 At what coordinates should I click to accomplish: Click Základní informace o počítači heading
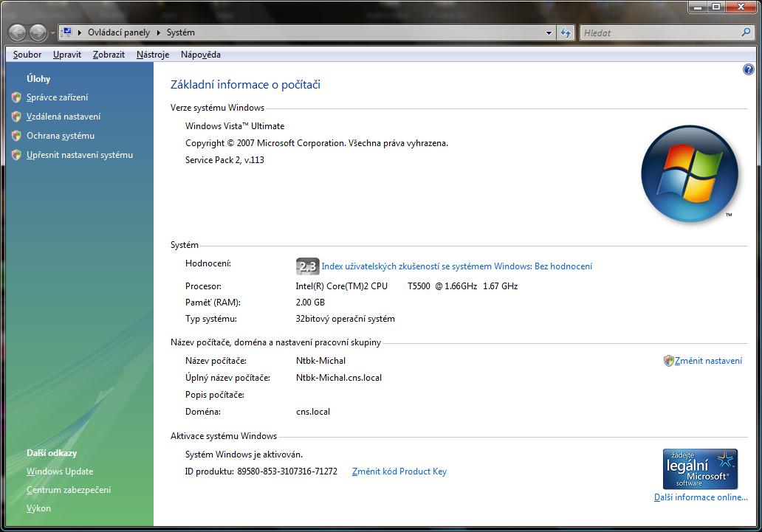(245, 85)
